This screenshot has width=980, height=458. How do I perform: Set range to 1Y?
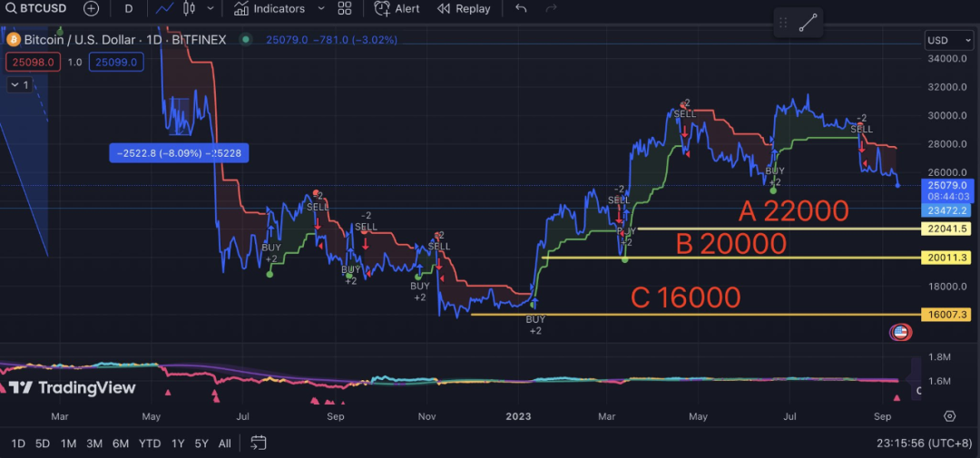178,443
